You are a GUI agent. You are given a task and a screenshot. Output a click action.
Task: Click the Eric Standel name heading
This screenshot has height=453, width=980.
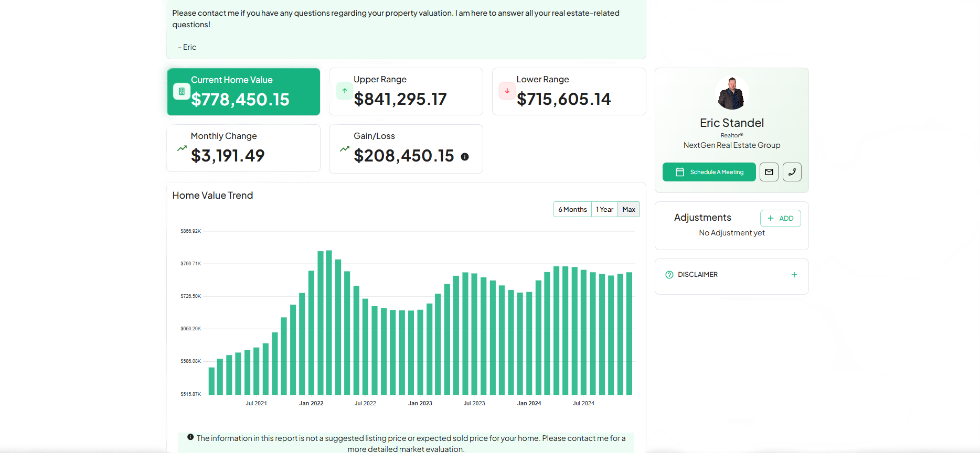point(732,123)
